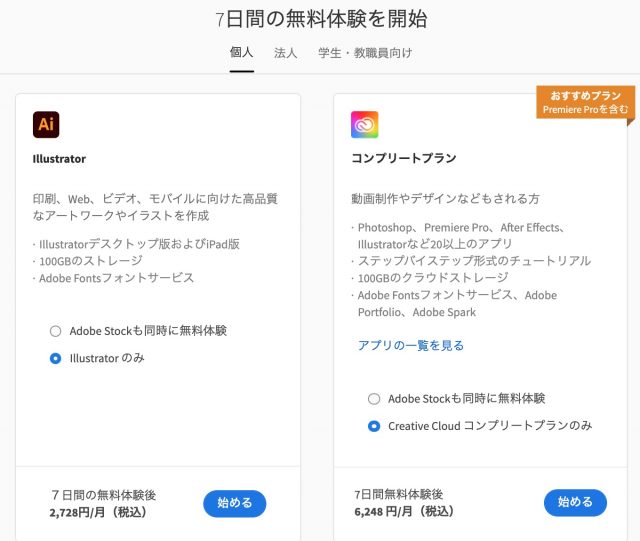This screenshot has width=640, height=541.
Task: Open the 法人 tab
Action: (x=286, y=52)
